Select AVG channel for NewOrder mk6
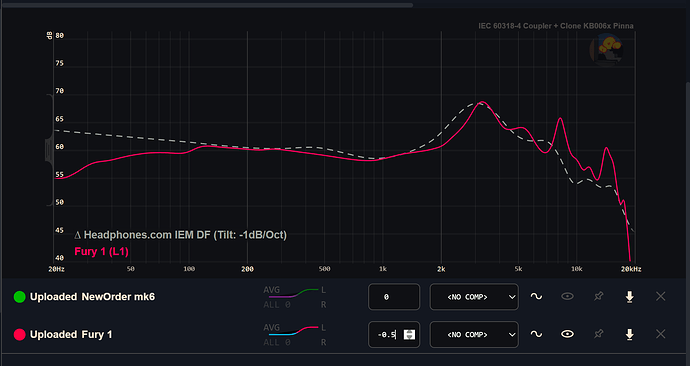Screen dimensions: 690x366 click(x=272, y=290)
